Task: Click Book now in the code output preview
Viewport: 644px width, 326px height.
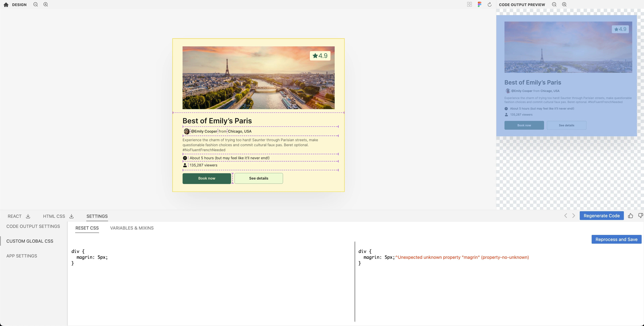Action: click(524, 125)
